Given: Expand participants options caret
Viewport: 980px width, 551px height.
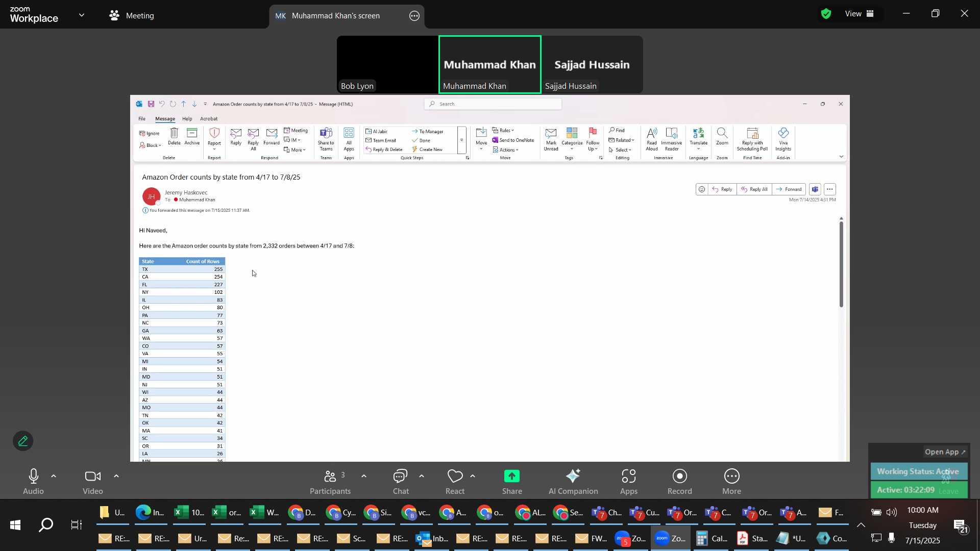Looking at the screenshot, I should [x=364, y=477].
